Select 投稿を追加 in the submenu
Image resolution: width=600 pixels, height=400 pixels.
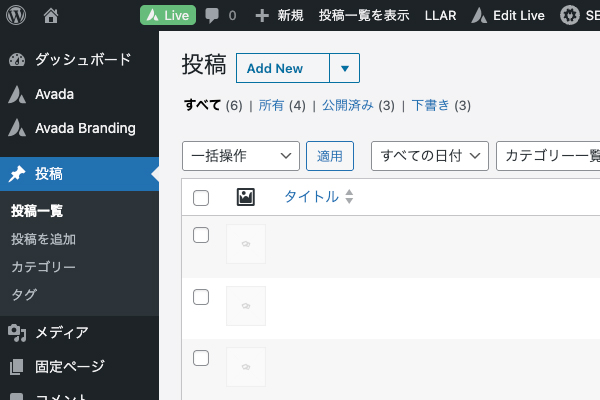pyautogui.click(x=43, y=239)
